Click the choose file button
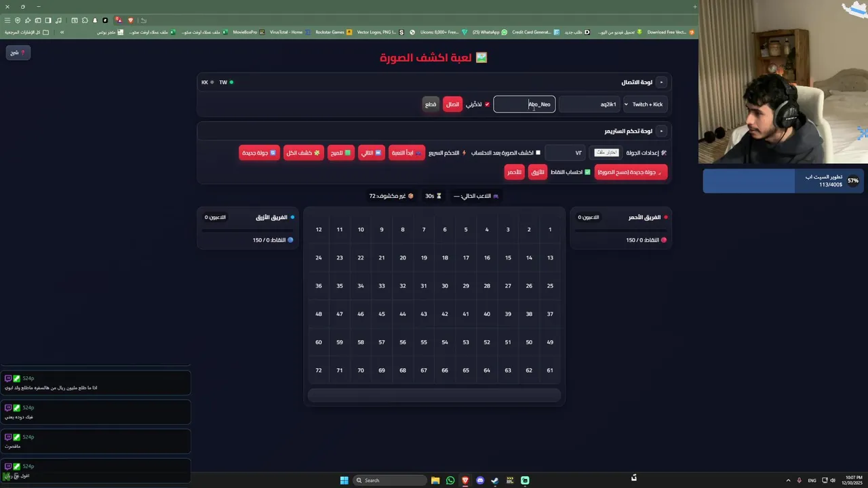The width and height of the screenshot is (868, 488). [606, 152]
